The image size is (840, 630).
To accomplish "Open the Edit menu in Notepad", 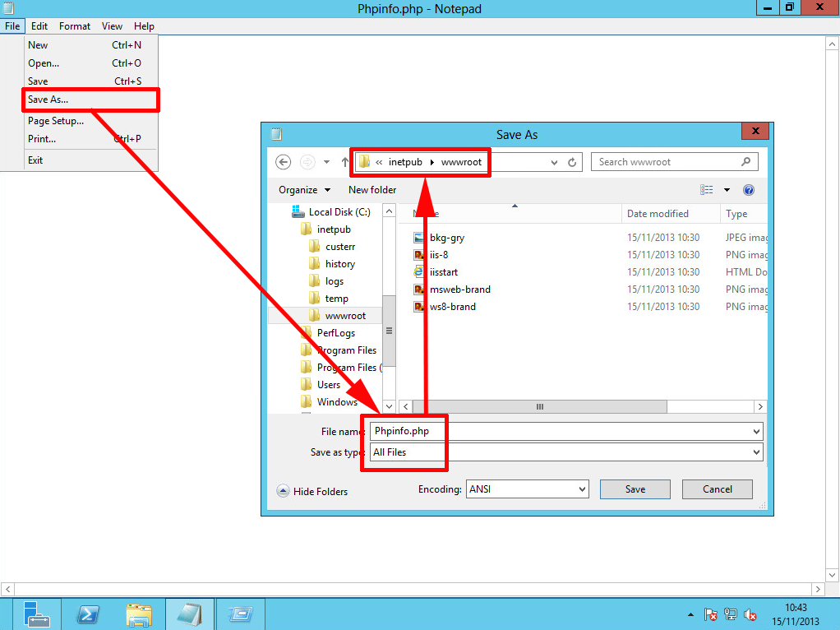I will 39,25.
